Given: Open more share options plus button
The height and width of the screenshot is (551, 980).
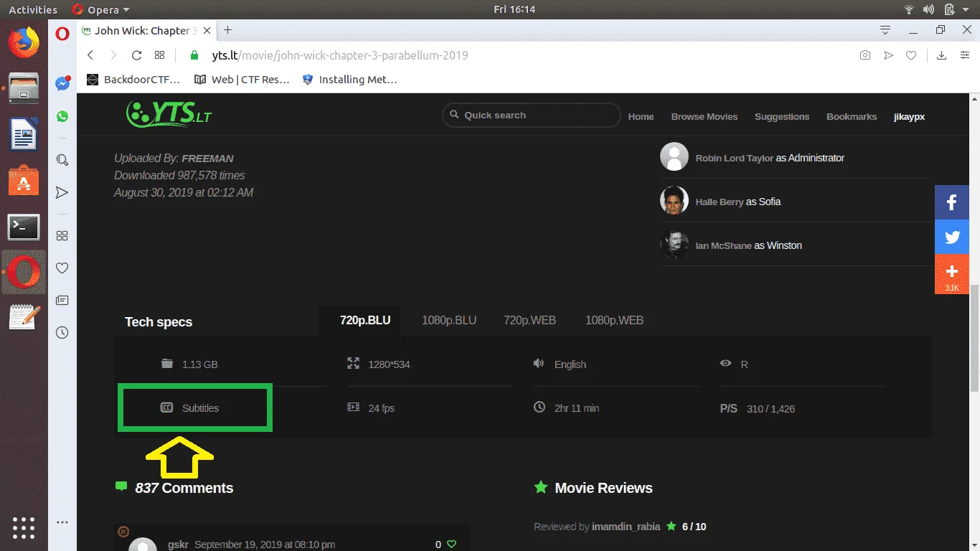Looking at the screenshot, I should (952, 274).
